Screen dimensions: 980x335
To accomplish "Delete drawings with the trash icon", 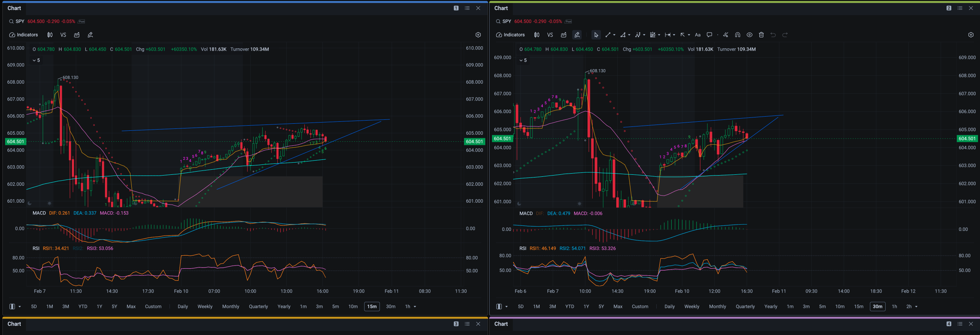I will pos(761,35).
